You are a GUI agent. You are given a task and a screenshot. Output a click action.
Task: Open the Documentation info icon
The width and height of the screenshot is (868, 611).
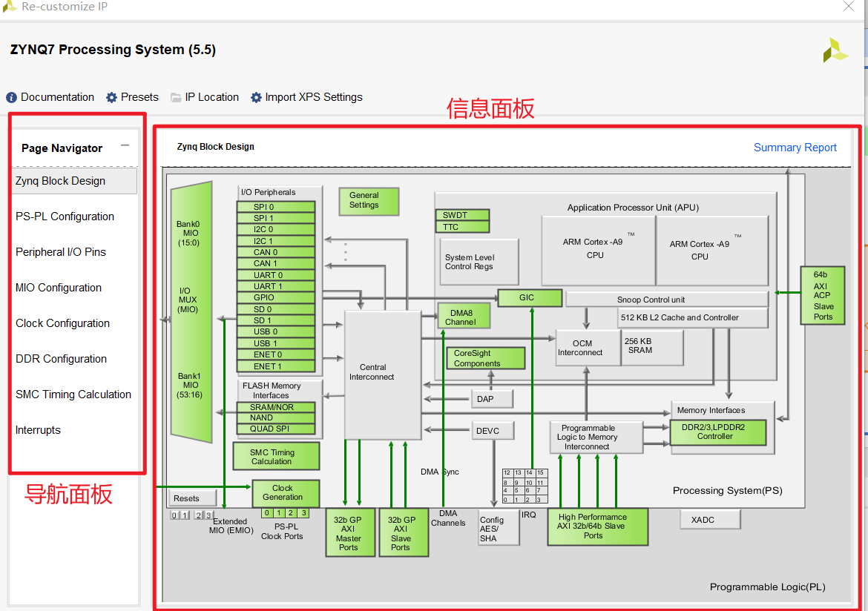12,97
